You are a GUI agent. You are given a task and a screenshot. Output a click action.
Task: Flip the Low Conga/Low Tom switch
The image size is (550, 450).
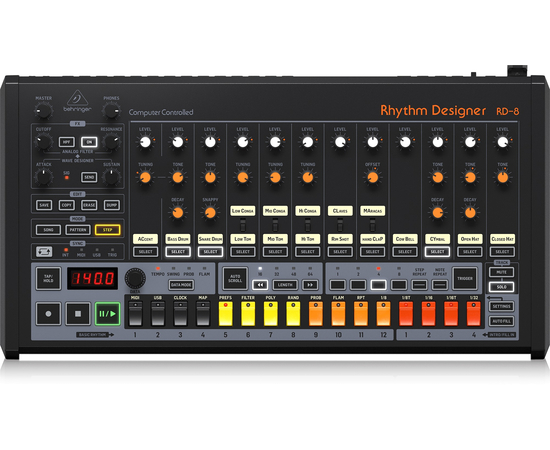click(243, 225)
